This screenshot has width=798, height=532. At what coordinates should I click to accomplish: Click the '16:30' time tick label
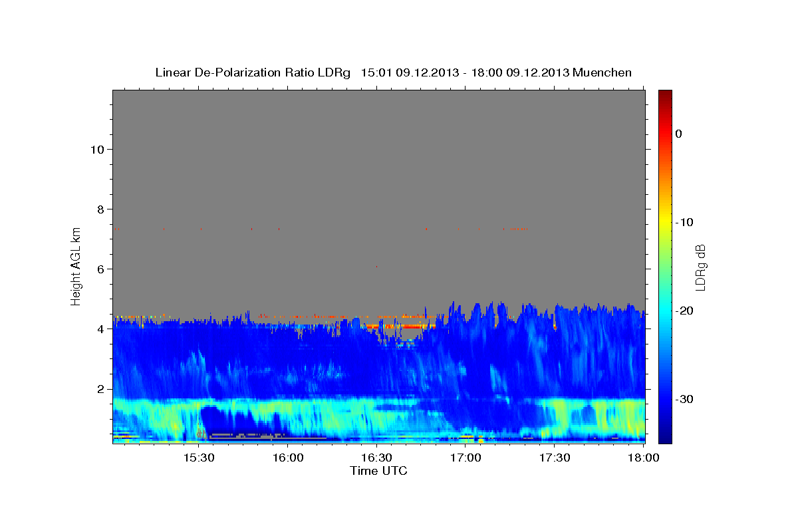376,458
